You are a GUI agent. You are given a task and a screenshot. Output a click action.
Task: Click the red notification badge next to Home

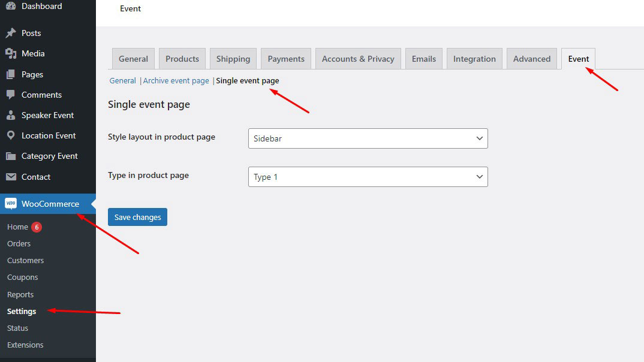coord(35,227)
